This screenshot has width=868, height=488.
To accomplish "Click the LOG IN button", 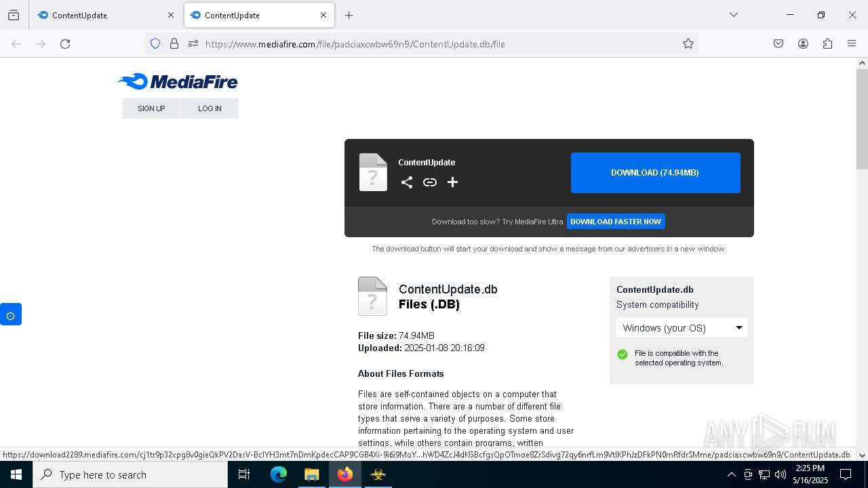I will (210, 108).
